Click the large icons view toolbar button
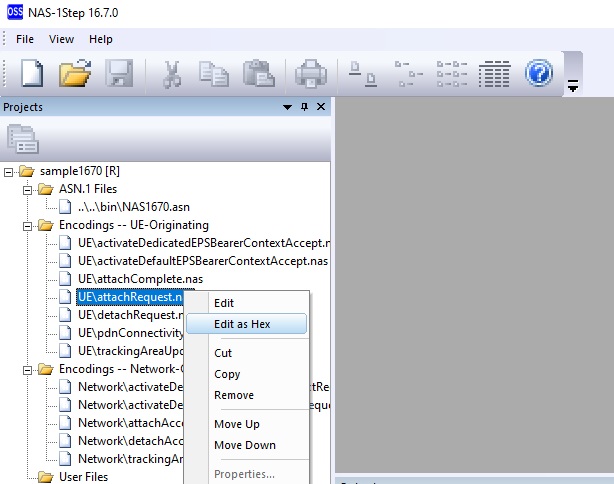Viewport: 614px width, 484px height. tap(363, 74)
